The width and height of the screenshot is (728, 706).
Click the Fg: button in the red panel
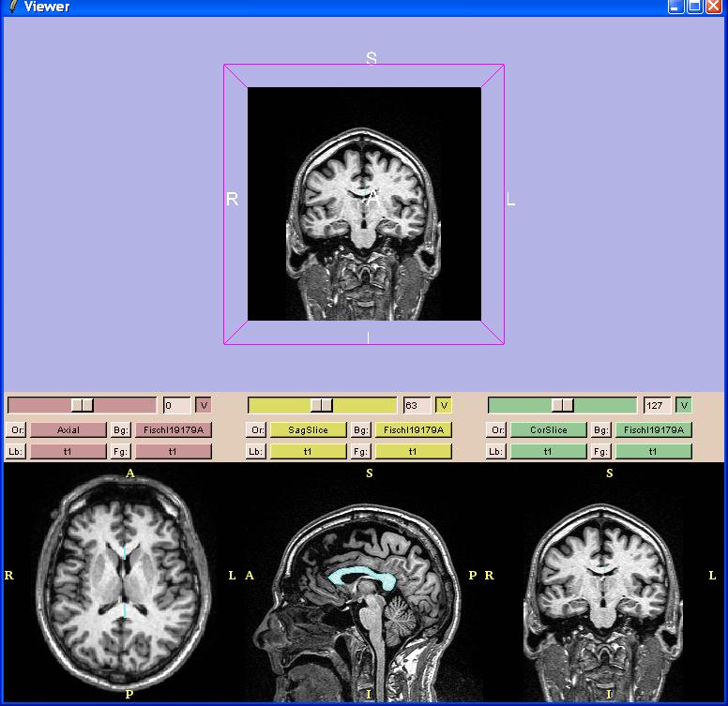121,452
